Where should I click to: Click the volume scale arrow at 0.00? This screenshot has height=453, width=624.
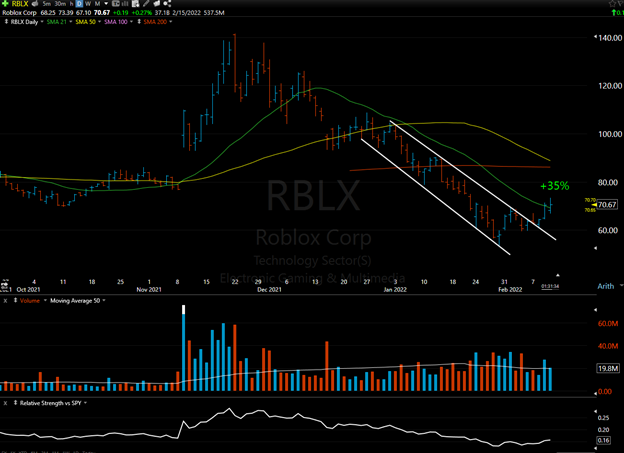pos(595,392)
